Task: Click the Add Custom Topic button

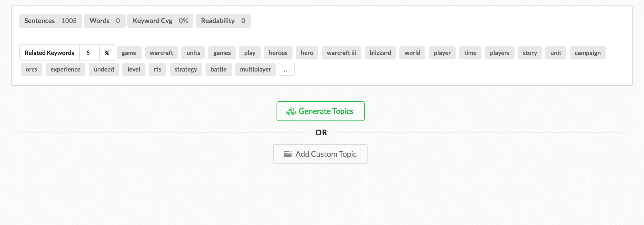Action: click(321, 154)
